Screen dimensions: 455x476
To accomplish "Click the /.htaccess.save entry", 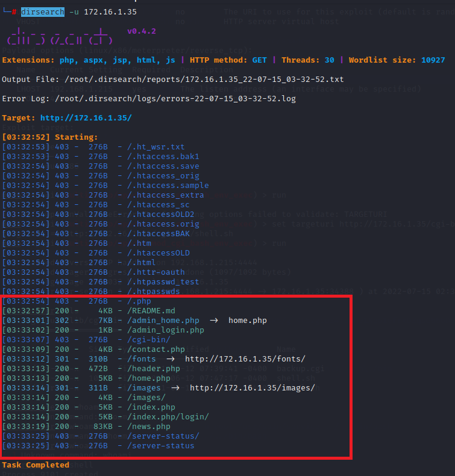I will [163, 166].
